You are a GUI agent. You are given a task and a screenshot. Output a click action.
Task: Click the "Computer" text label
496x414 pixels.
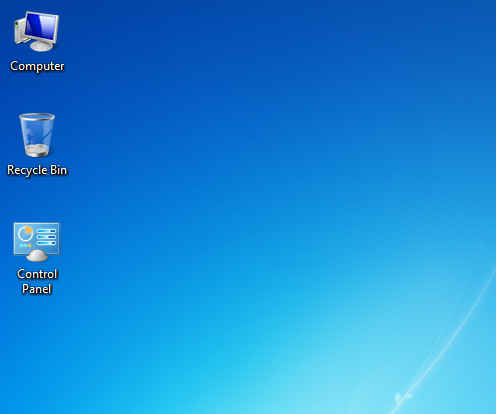tap(37, 66)
